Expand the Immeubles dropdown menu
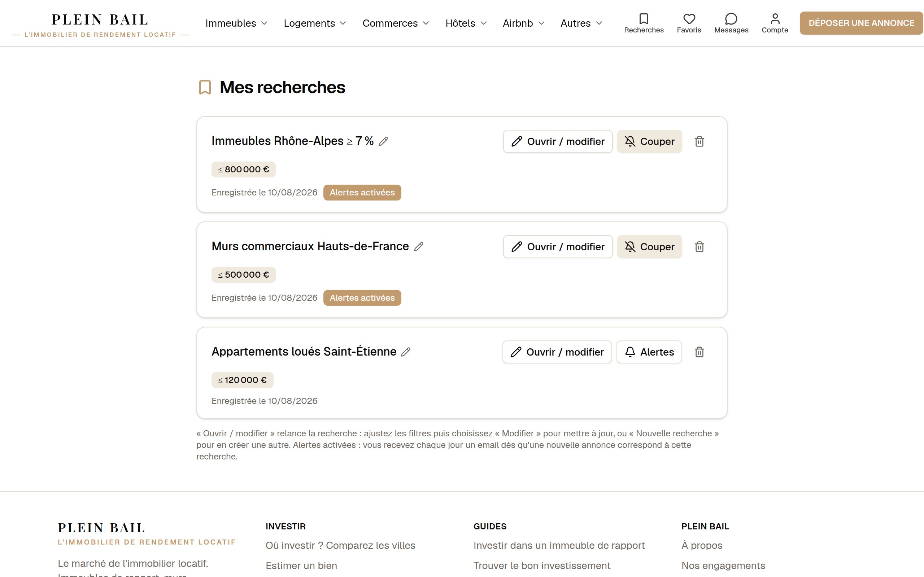 tap(236, 23)
